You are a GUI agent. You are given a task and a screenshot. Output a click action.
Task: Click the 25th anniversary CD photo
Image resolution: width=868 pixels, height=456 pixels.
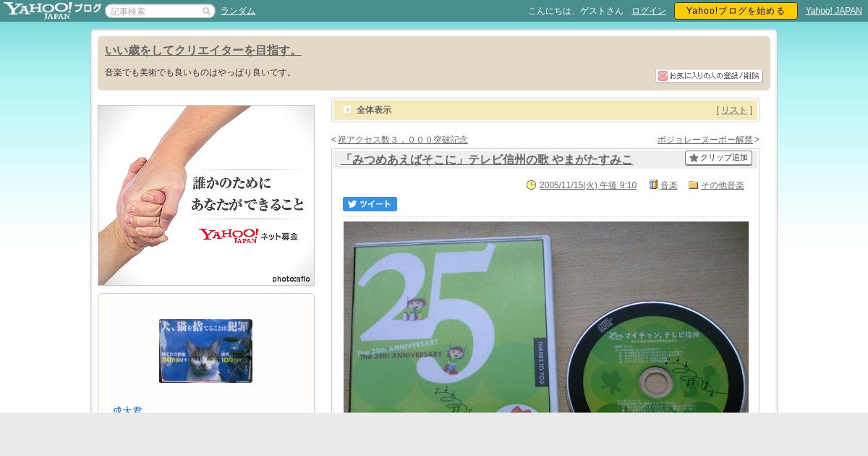coord(546,317)
